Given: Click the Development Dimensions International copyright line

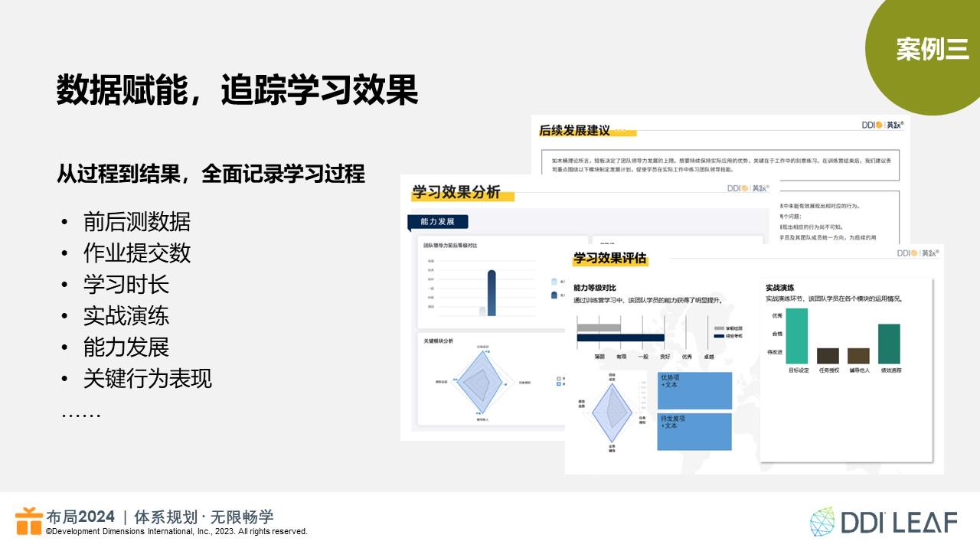Looking at the screenshot, I should tap(176, 531).
